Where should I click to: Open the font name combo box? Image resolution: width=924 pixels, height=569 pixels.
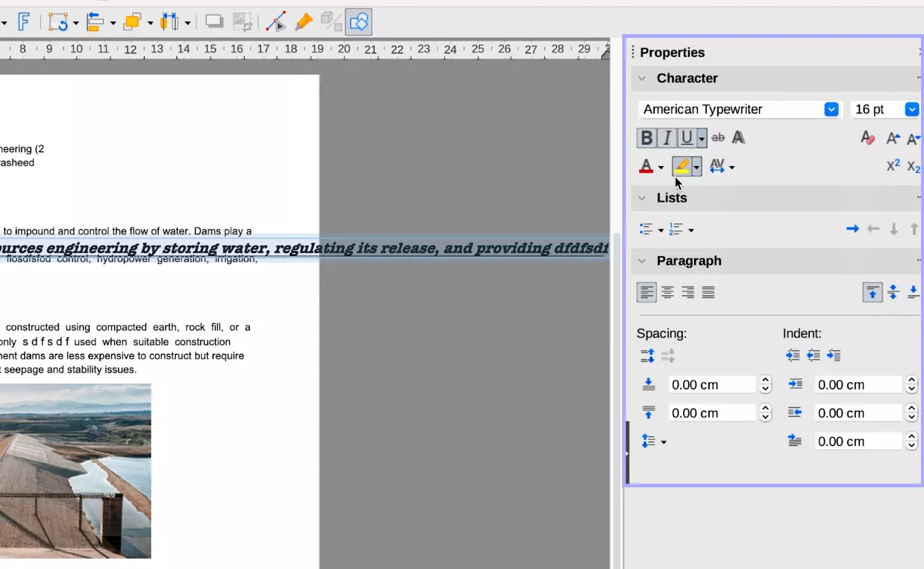pos(831,109)
